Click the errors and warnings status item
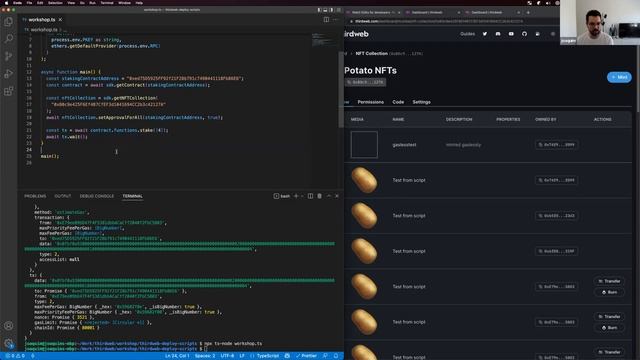This screenshot has width=640, height=360. (x=15, y=356)
